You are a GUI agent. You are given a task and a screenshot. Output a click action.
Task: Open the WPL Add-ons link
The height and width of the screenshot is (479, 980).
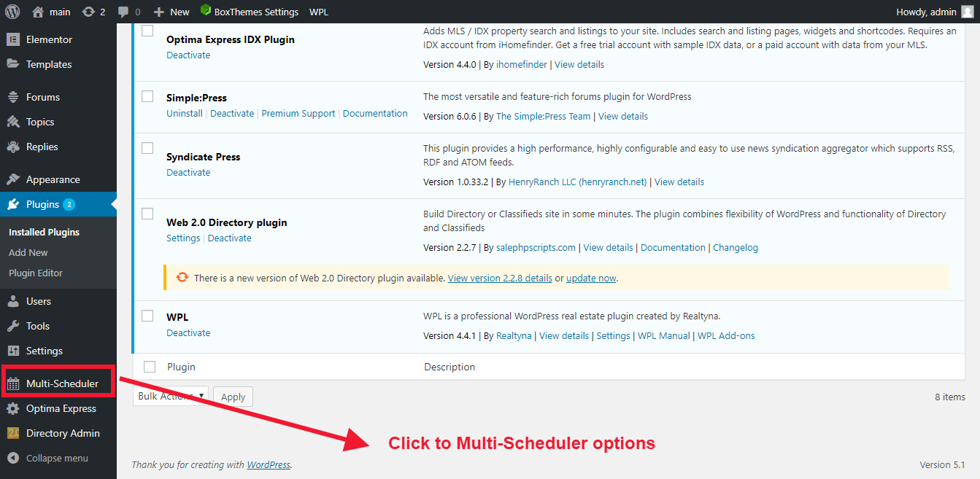tap(726, 335)
